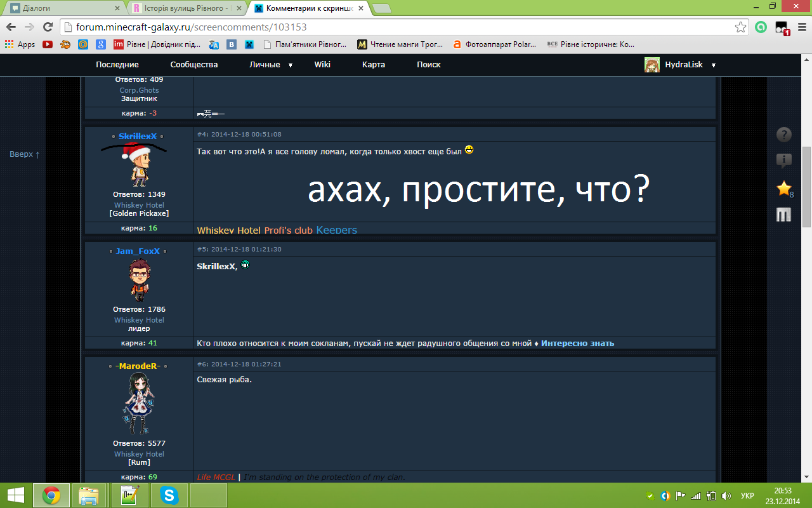Open the Карта menu item
The image size is (812, 508).
coord(374,65)
